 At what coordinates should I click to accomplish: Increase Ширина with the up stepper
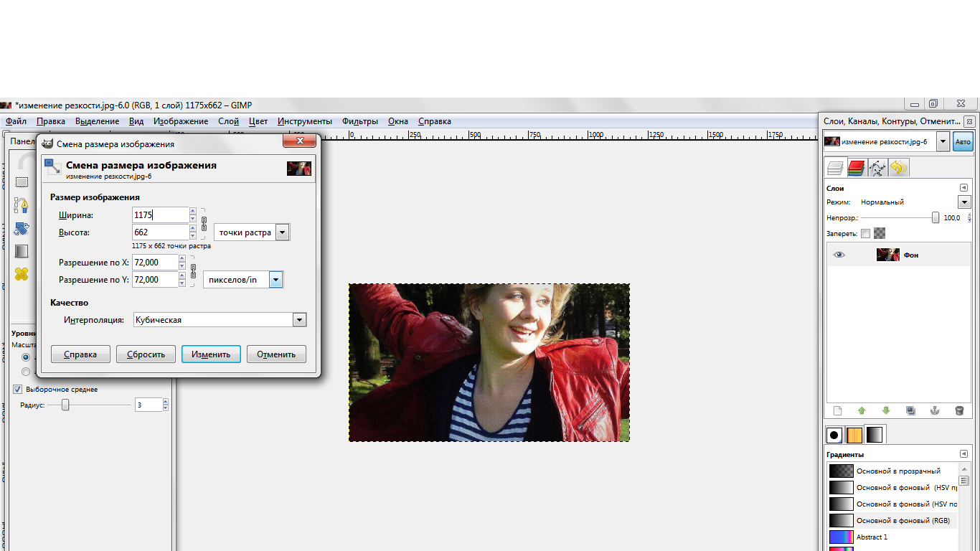[192, 211]
